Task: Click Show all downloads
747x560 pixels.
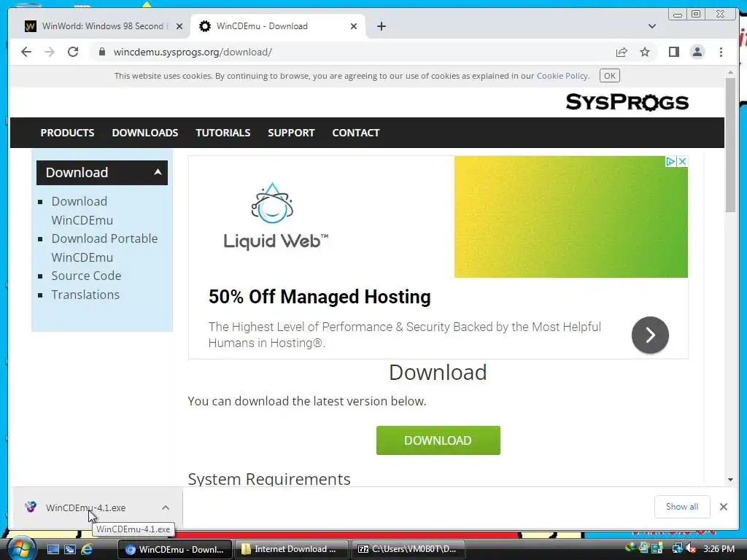Action: click(682, 507)
